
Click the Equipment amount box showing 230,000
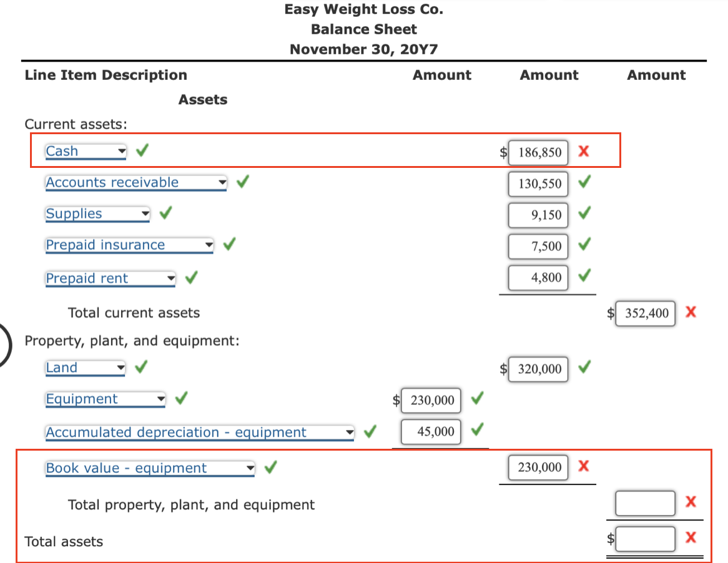(431, 400)
